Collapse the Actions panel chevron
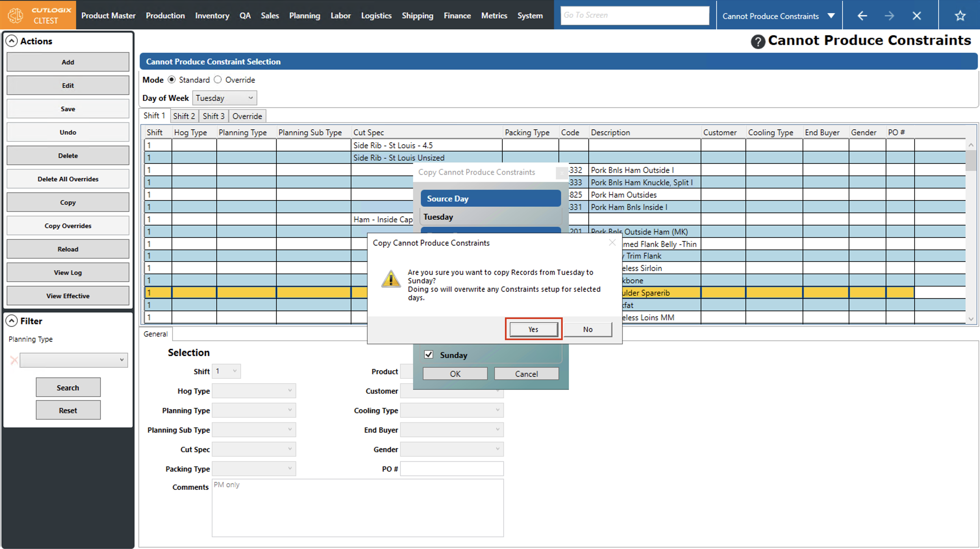 12,41
